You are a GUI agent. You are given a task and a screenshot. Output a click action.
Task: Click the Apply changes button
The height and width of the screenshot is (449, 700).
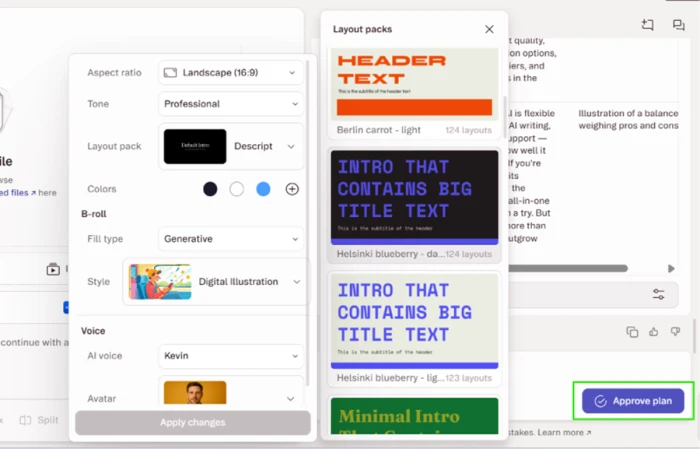point(193,422)
